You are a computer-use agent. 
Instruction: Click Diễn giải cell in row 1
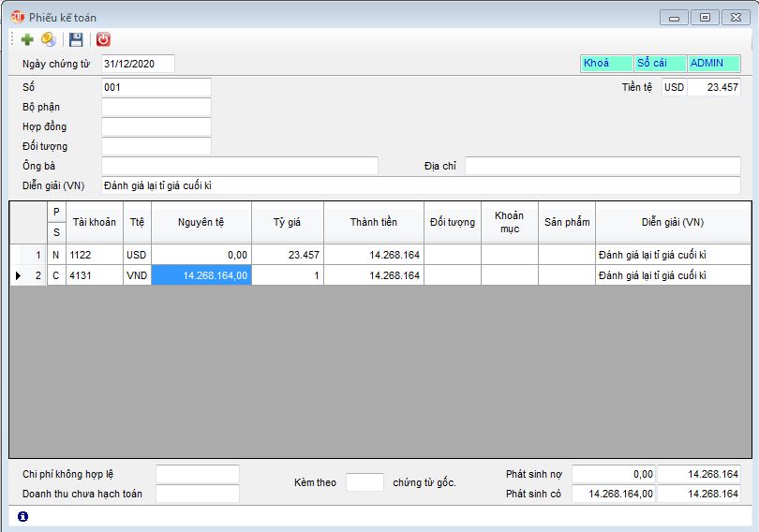(673, 255)
